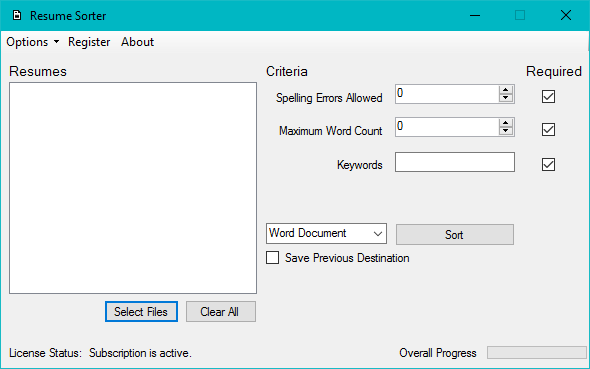
Task: Click the 'Subscription is active.' status text
Action: pos(140,353)
